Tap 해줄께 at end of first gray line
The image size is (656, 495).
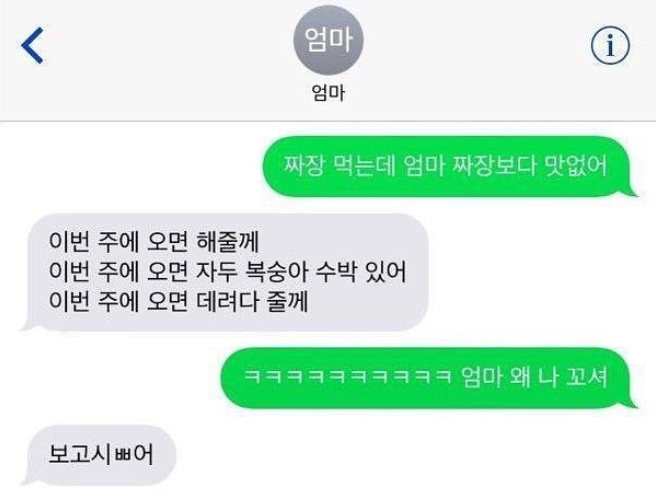(x=228, y=241)
